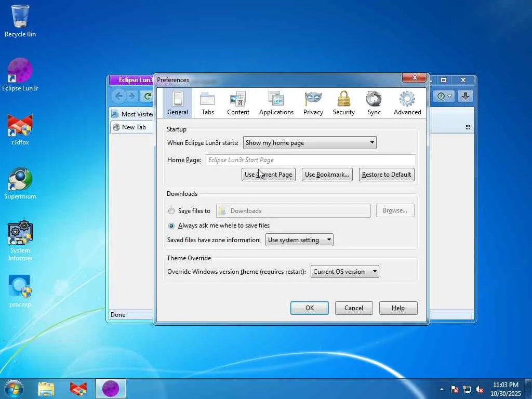
Task: Click the r3dfox taskbar icon
Action: (x=78, y=389)
